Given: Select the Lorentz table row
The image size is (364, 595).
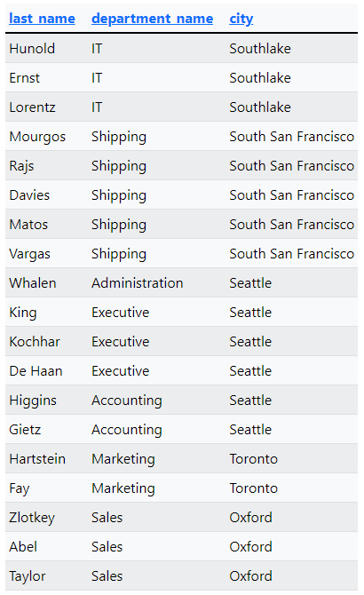Looking at the screenshot, I should pos(181,107).
